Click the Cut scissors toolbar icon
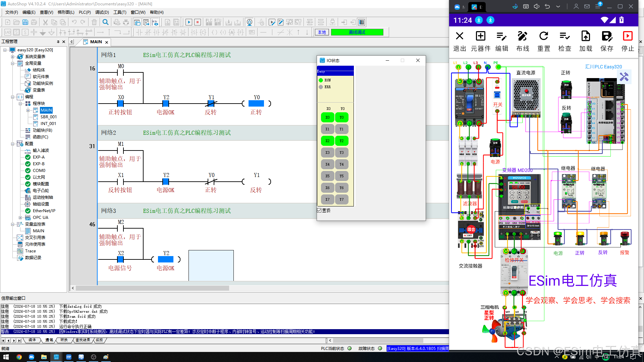Image resolution: width=644 pixels, height=362 pixels. (x=45, y=22)
